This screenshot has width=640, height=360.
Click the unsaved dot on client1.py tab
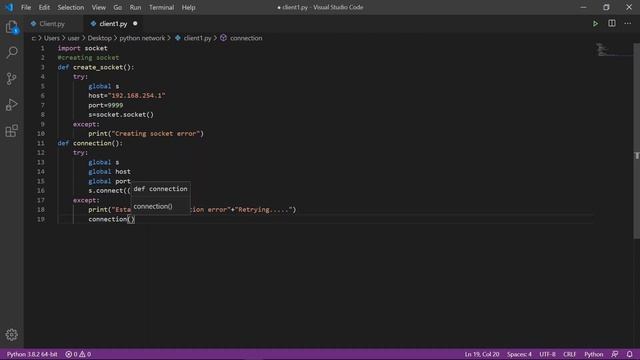pyautogui.click(x=135, y=24)
